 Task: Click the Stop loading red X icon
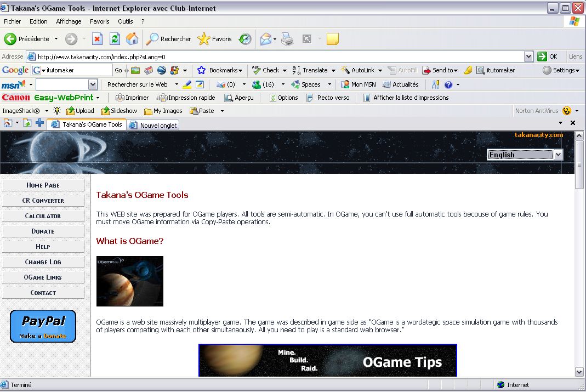point(97,39)
